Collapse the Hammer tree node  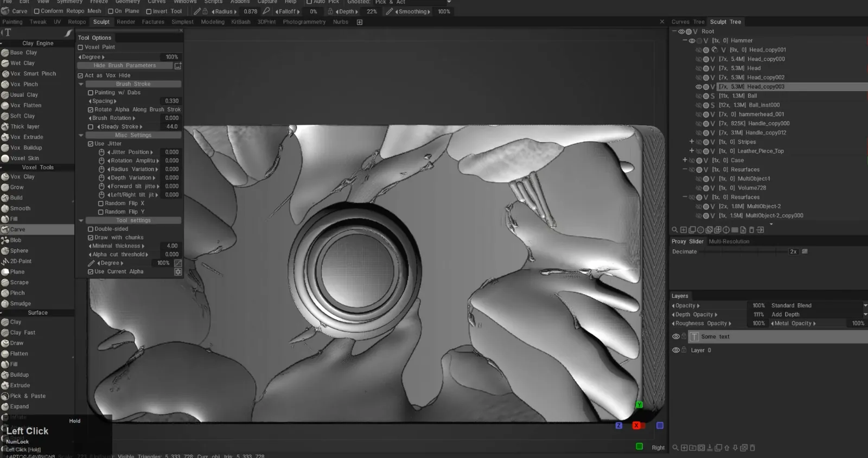pos(685,40)
